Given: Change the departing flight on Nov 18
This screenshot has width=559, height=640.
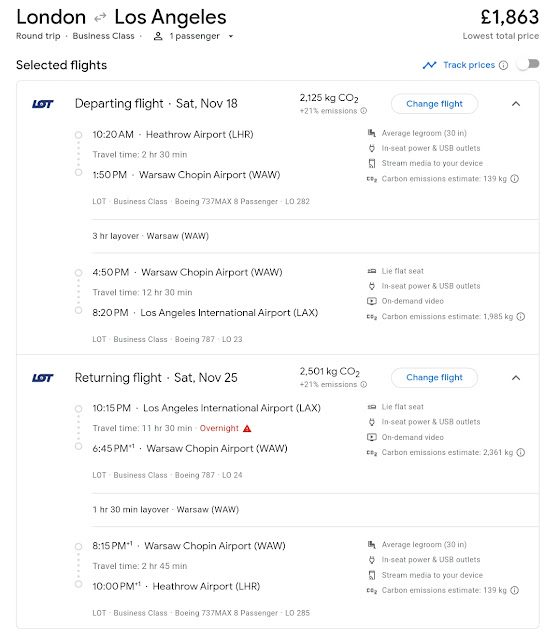Looking at the screenshot, I should (x=434, y=104).
